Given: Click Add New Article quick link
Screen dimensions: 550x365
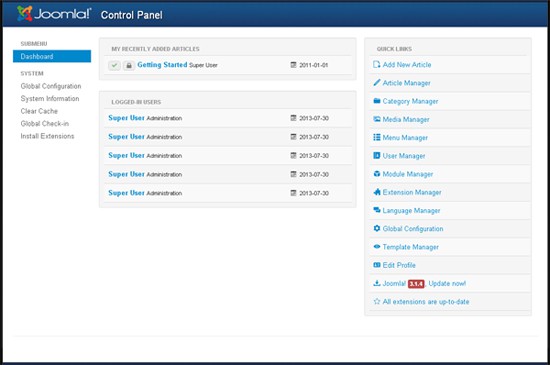Looking at the screenshot, I should pyautogui.click(x=407, y=65).
